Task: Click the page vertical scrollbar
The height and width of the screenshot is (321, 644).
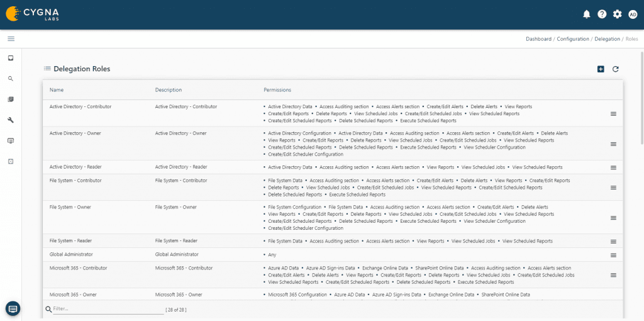Action: click(641, 94)
